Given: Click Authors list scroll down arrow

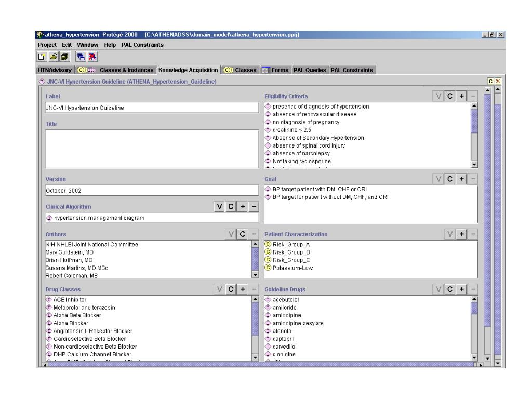Looking at the screenshot, I should (x=255, y=275).
